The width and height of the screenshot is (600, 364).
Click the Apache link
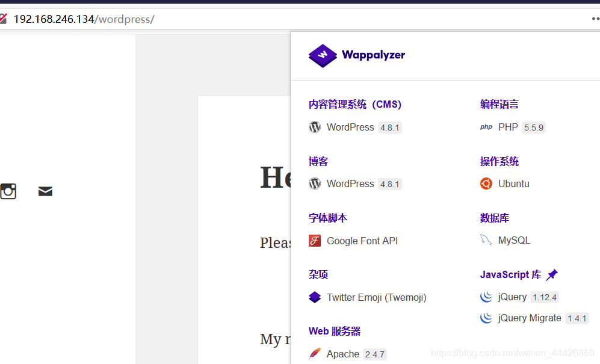coord(342,354)
